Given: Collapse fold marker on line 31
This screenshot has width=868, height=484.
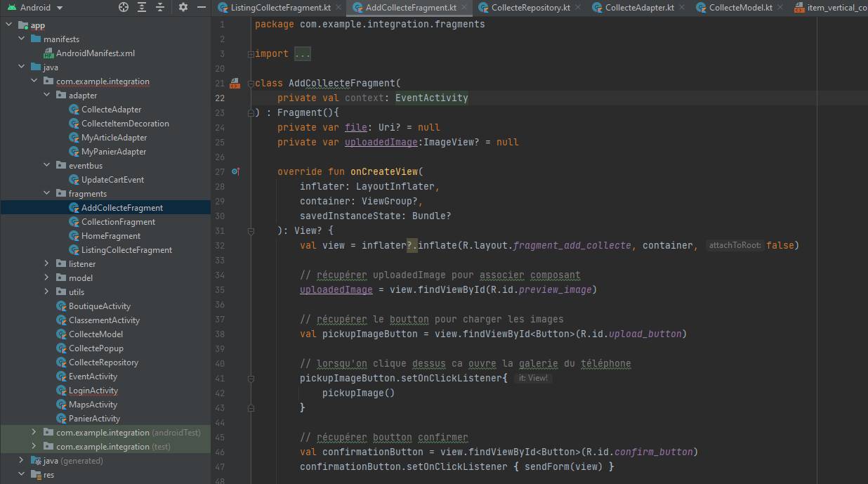Looking at the screenshot, I should click(x=250, y=230).
